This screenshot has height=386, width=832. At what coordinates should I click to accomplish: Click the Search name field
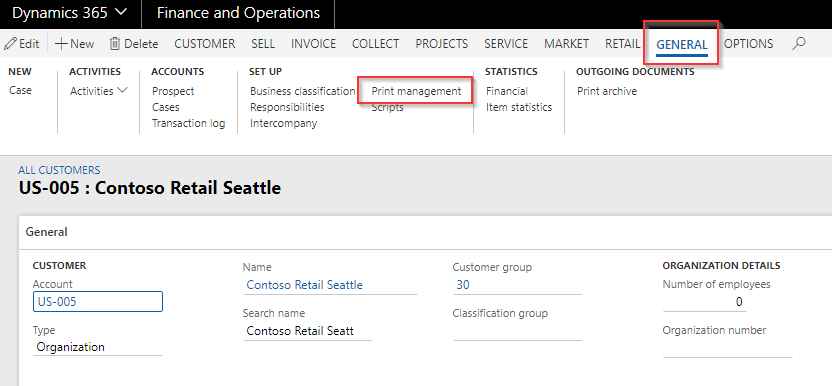(308, 331)
